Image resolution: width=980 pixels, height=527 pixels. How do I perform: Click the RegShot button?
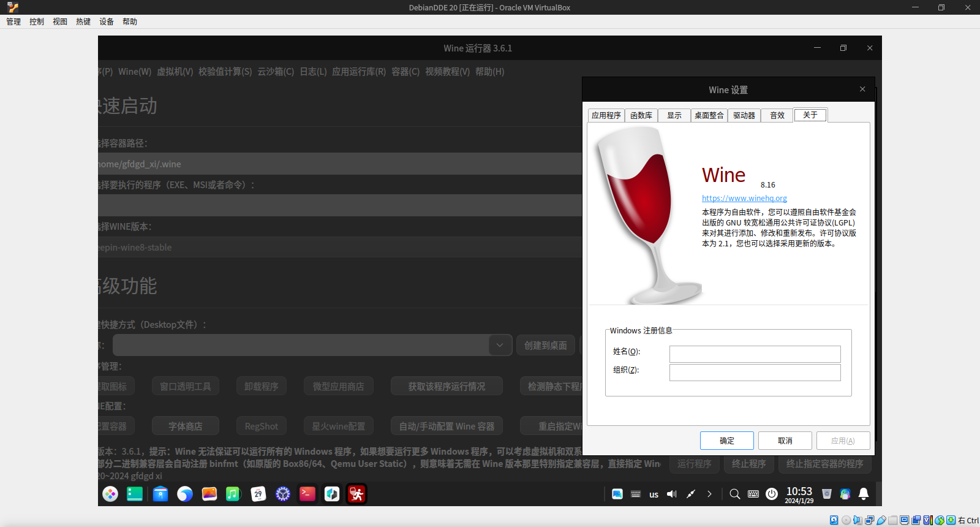tap(262, 426)
